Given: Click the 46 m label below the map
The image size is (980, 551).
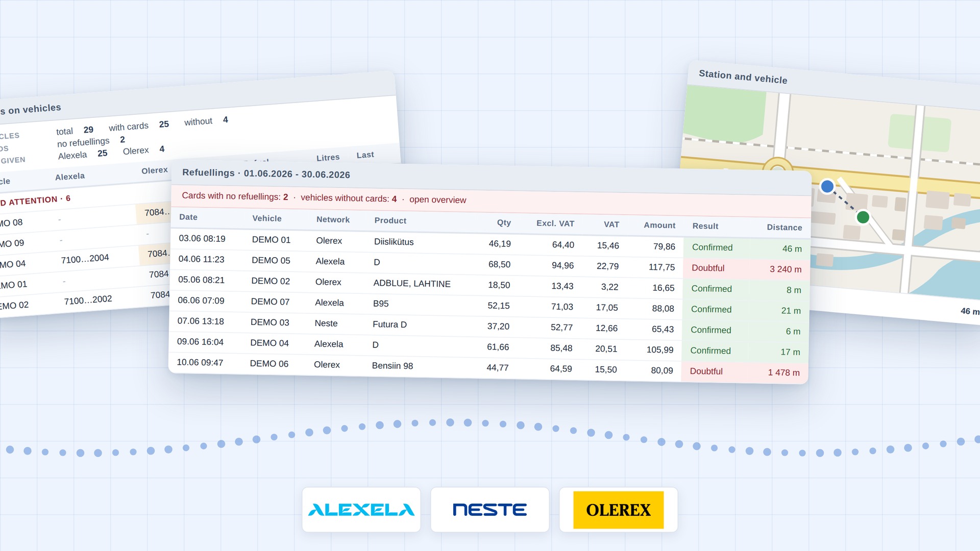Looking at the screenshot, I should click(970, 311).
